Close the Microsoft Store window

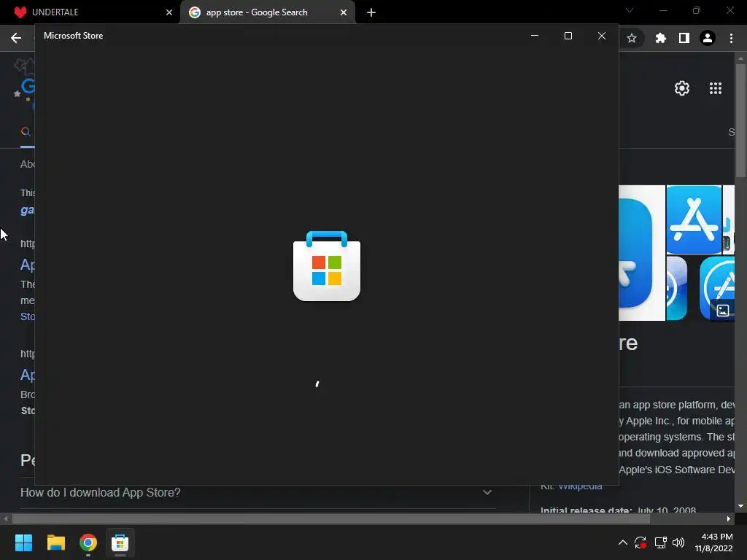coord(602,36)
